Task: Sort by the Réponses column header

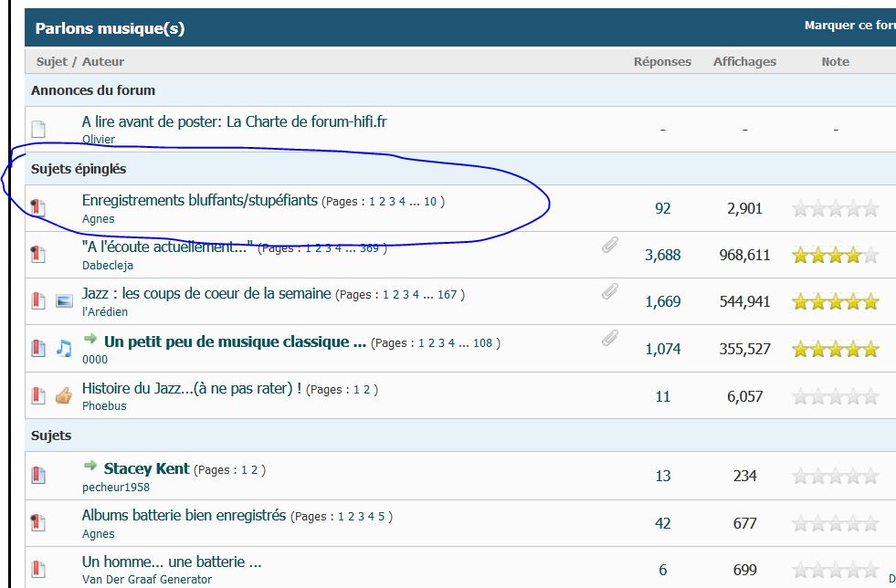Action: [662, 62]
